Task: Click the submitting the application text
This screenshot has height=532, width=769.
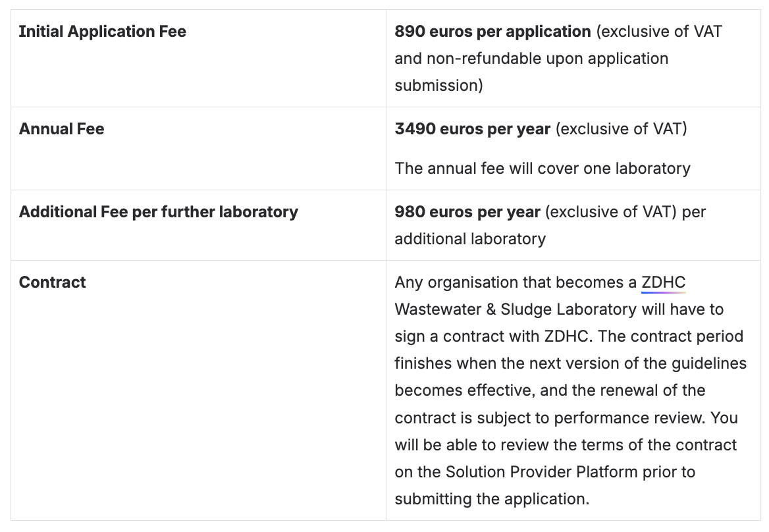Action: [x=491, y=499]
